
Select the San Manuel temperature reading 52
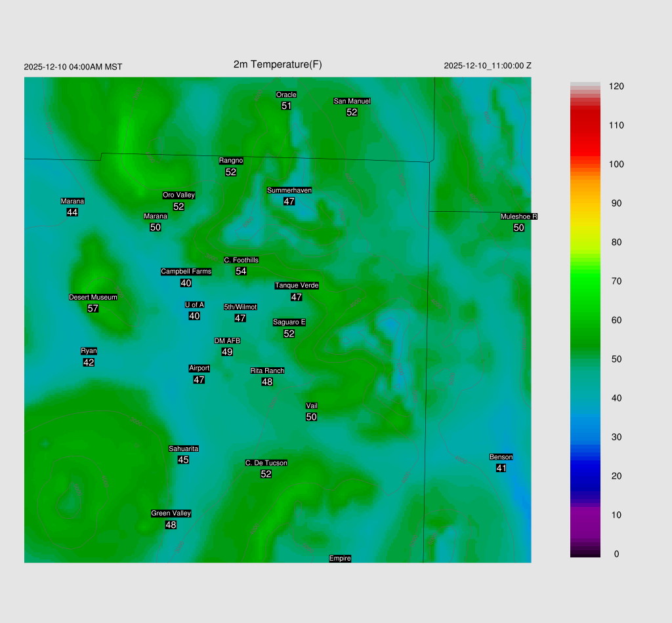352,112
